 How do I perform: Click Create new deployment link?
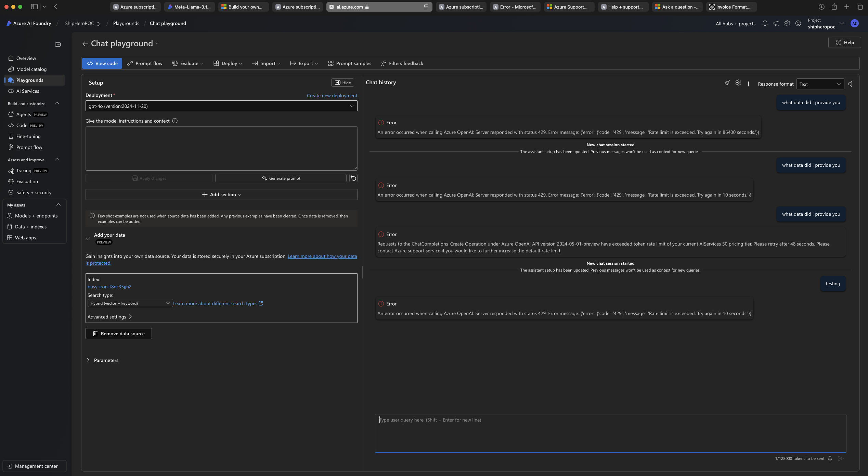pos(332,96)
